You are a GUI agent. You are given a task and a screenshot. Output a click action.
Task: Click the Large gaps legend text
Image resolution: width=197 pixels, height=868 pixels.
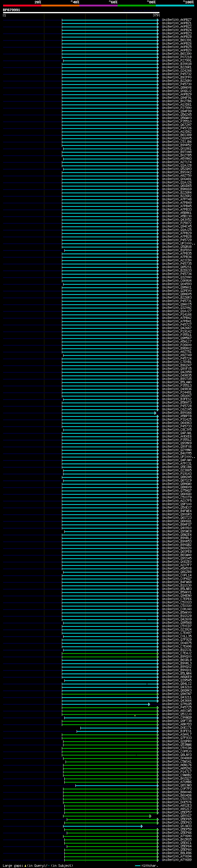pos(13,865)
